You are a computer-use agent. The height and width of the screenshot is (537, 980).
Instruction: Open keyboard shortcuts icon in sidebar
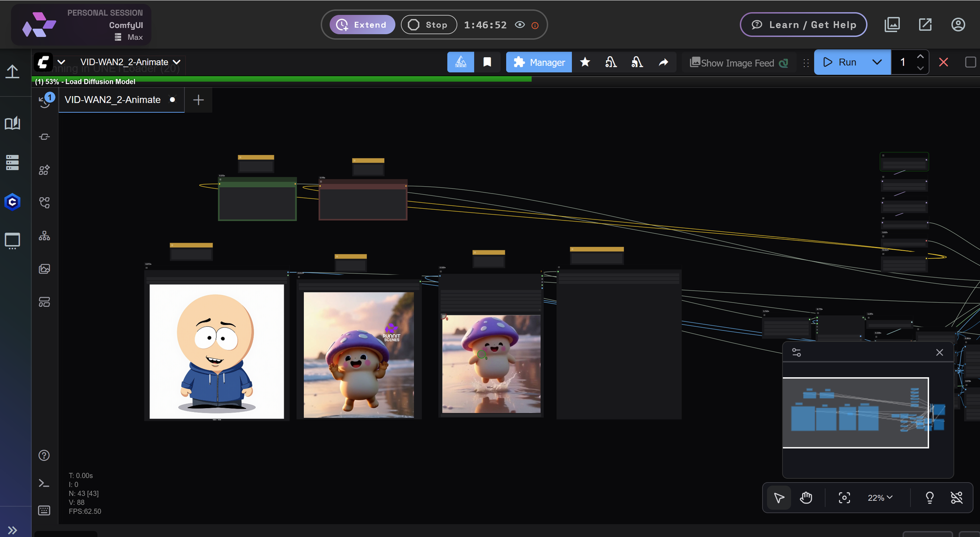44,511
